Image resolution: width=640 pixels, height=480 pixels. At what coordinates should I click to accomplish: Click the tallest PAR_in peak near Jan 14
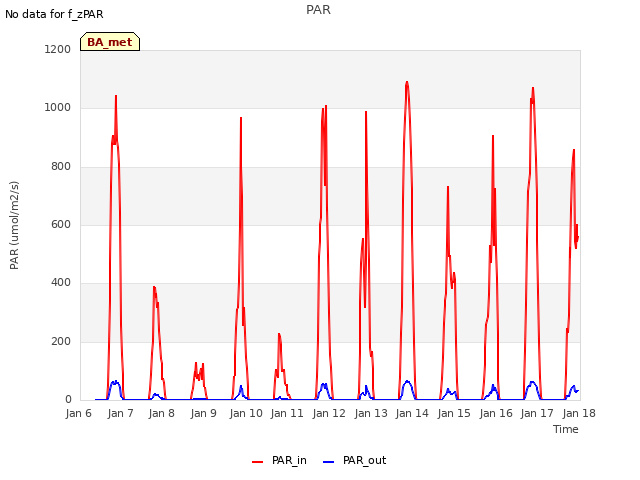point(407,82)
